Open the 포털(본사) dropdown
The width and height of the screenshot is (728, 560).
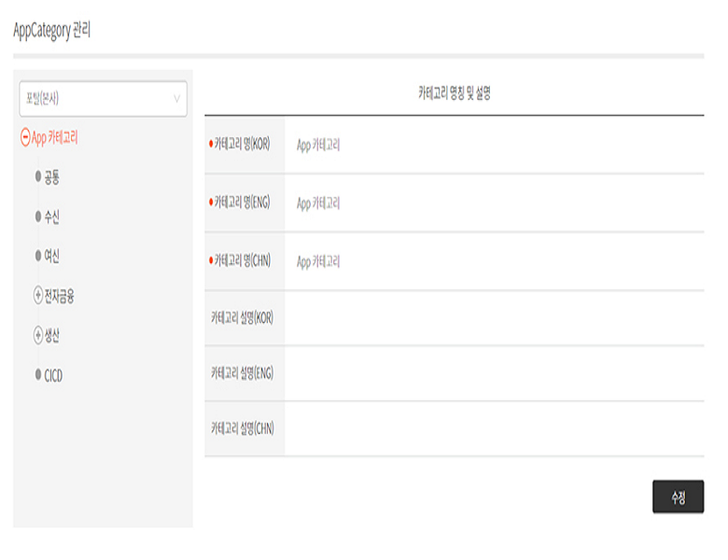pos(103,98)
